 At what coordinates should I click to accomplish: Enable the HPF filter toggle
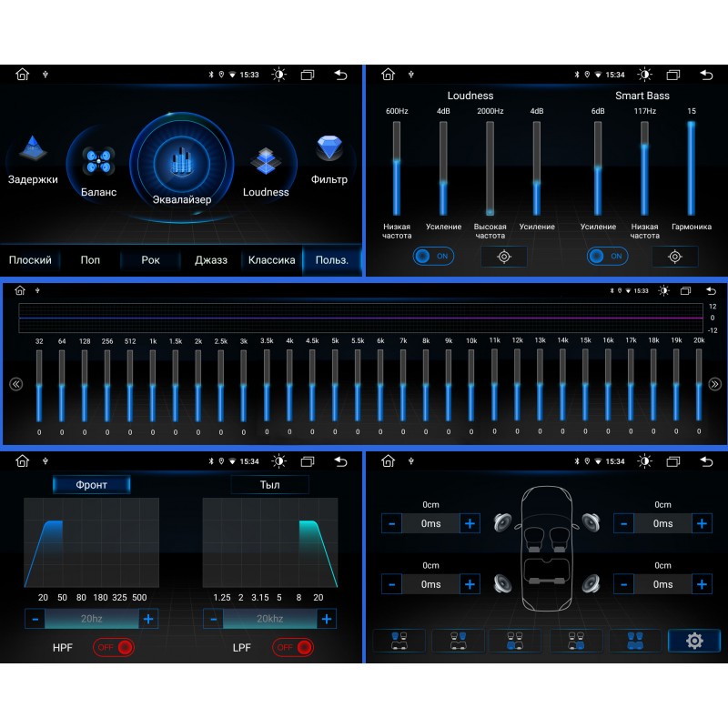(x=114, y=647)
